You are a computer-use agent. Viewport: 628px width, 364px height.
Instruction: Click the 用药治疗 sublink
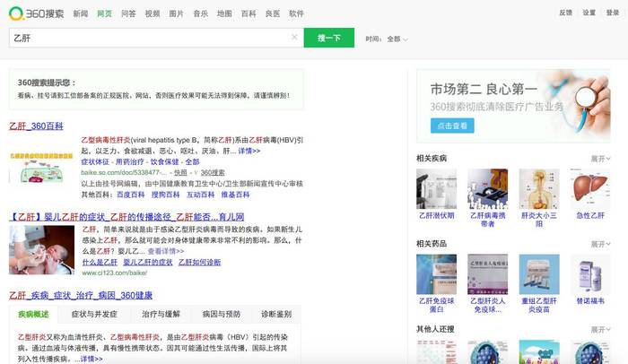[x=130, y=161]
